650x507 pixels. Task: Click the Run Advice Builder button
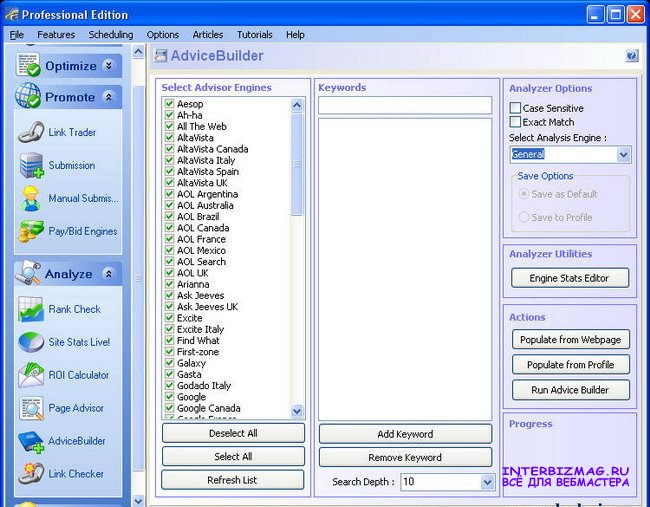(x=570, y=390)
